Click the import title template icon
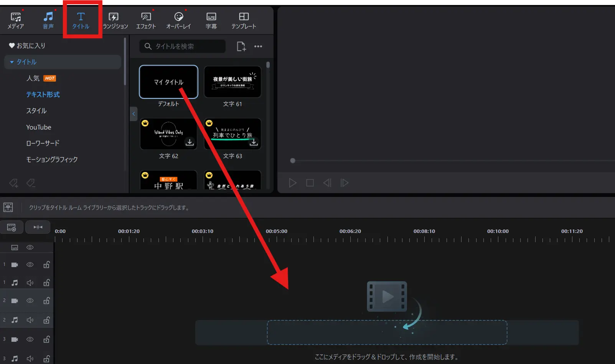This screenshot has height=364, width=615. 241,46
